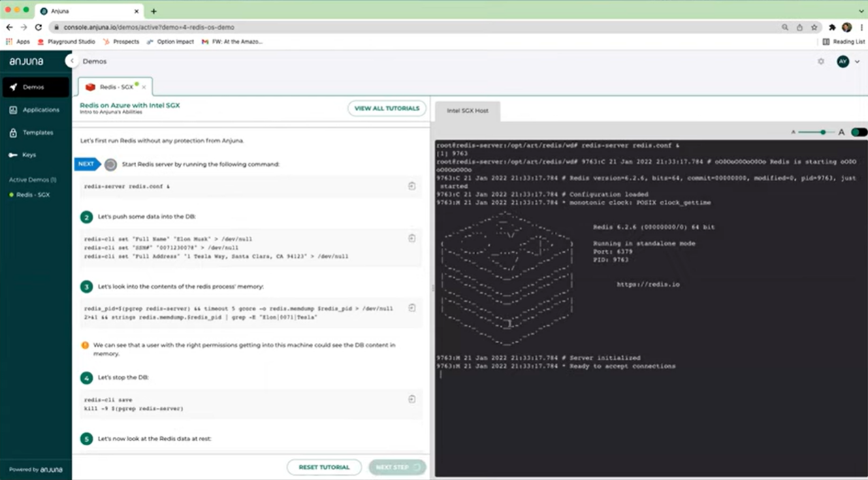868x480 pixels.
Task: Copy the memory dump command in step 3
Action: (x=412, y=308)
